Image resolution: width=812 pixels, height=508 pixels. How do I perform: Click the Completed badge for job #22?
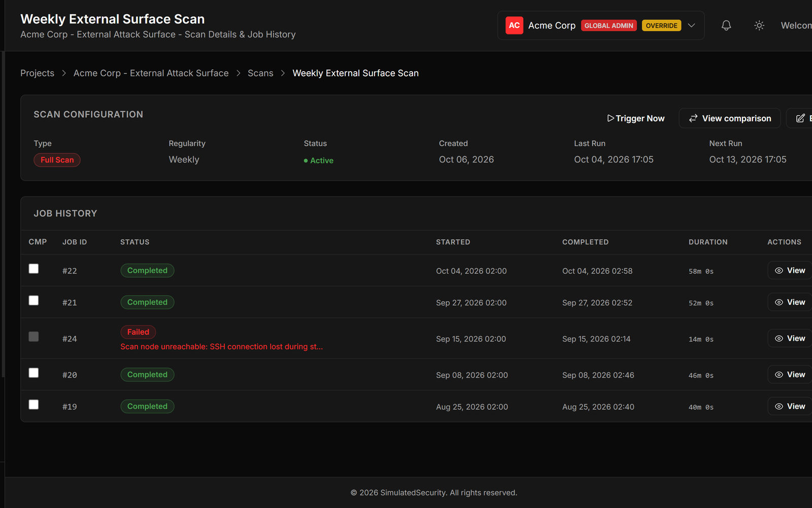147,270
